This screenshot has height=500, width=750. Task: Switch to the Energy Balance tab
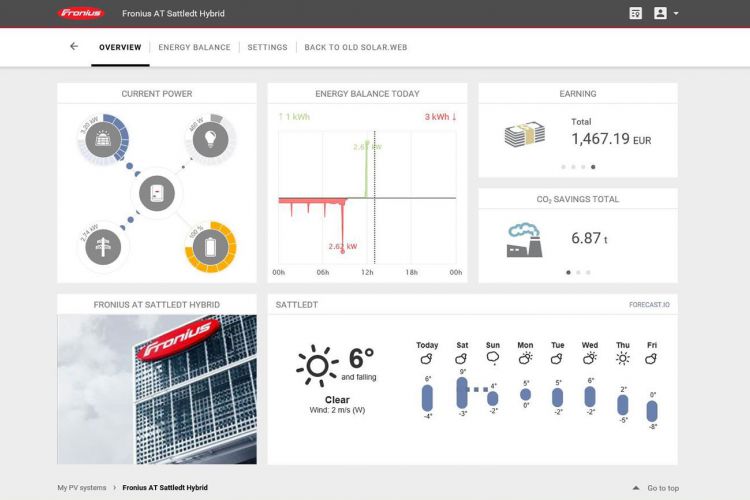194,47
